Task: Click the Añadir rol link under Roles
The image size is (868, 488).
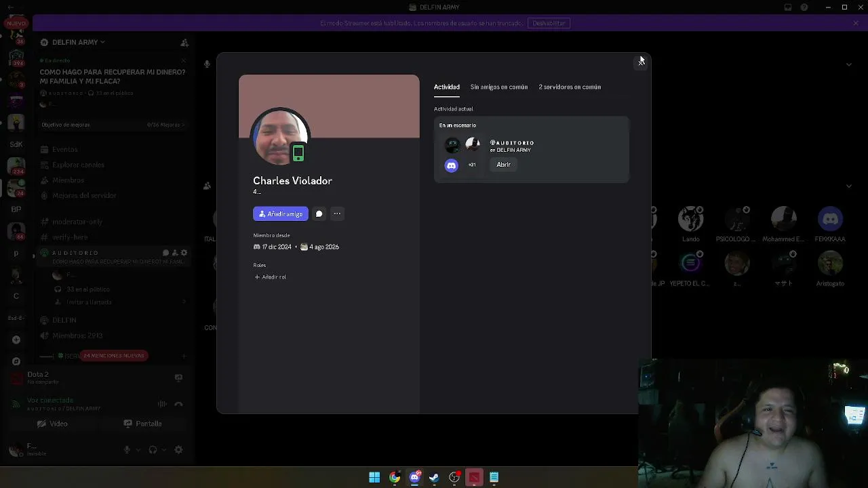Action: tap(270, 277)
